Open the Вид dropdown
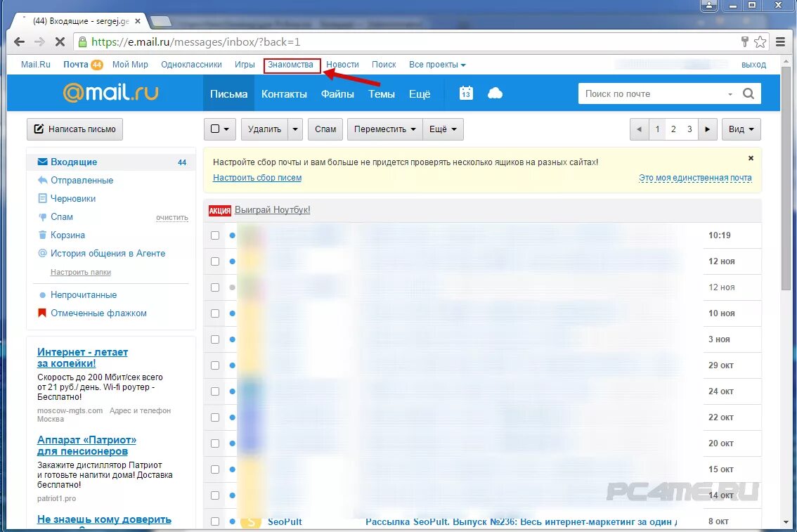797x532 pixels. 741,129
